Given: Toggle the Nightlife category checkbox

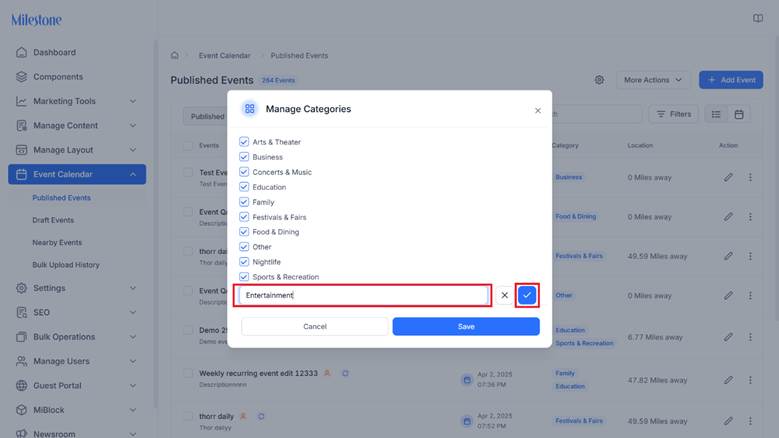Looking at the screenshot, I should point(244,262).
